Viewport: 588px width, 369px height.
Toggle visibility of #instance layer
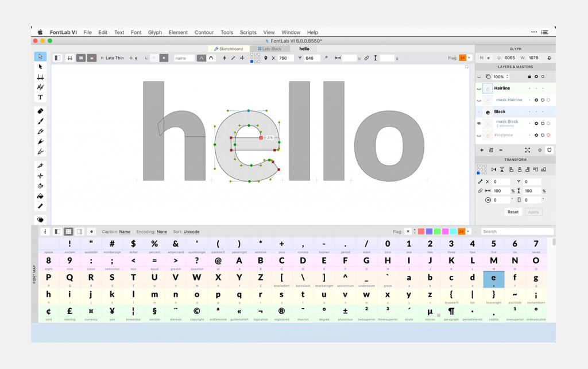(x=479, y=136)
